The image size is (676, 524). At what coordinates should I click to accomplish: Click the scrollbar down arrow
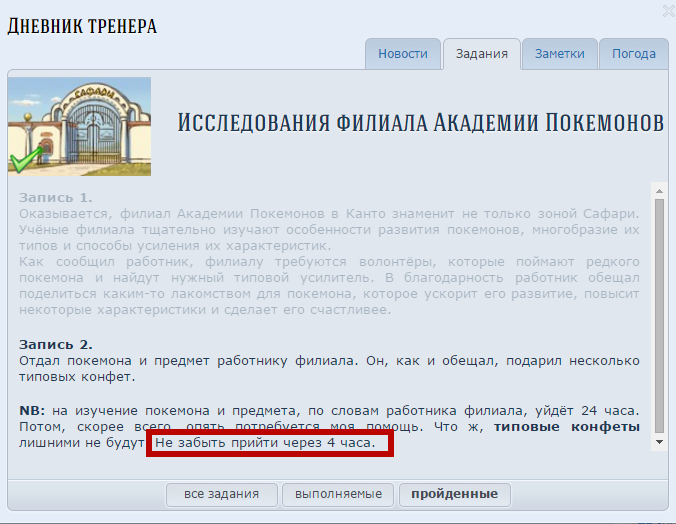coord(659,442)
